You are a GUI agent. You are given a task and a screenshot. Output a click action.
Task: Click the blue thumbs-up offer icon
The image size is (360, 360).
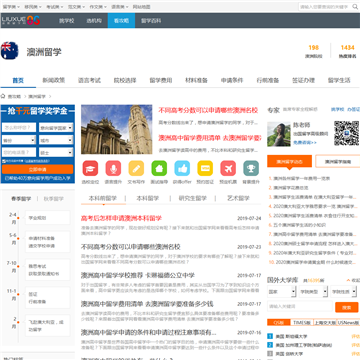coord(182,168)
